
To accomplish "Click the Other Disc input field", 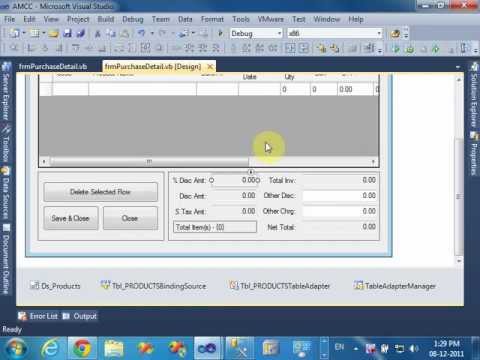I will coord(340,196).
